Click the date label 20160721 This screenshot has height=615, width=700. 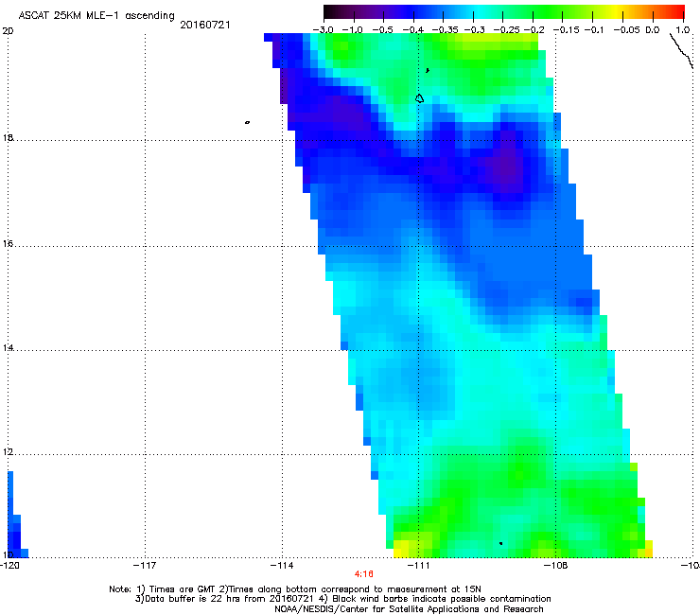pos(205,25)
